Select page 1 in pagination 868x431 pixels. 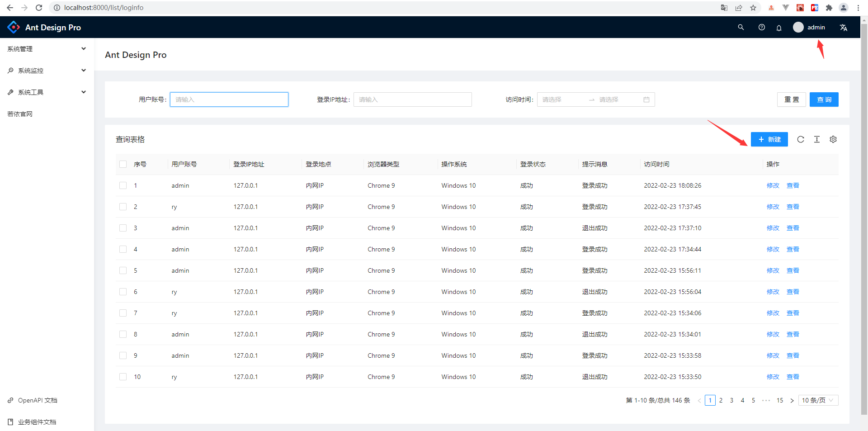(x=710, y=400)
